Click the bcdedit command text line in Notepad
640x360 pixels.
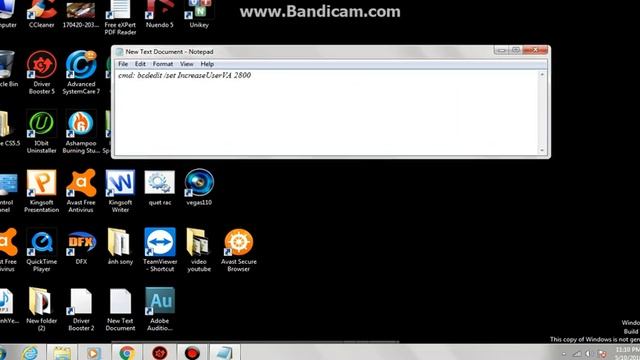(x=184, y=76)
